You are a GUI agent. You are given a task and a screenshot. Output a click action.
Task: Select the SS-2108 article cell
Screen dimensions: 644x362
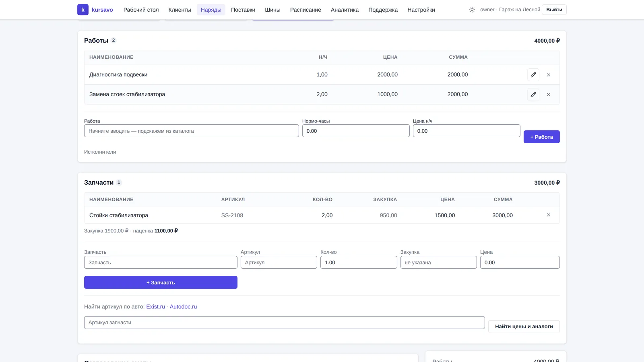[x=232, y=215]
